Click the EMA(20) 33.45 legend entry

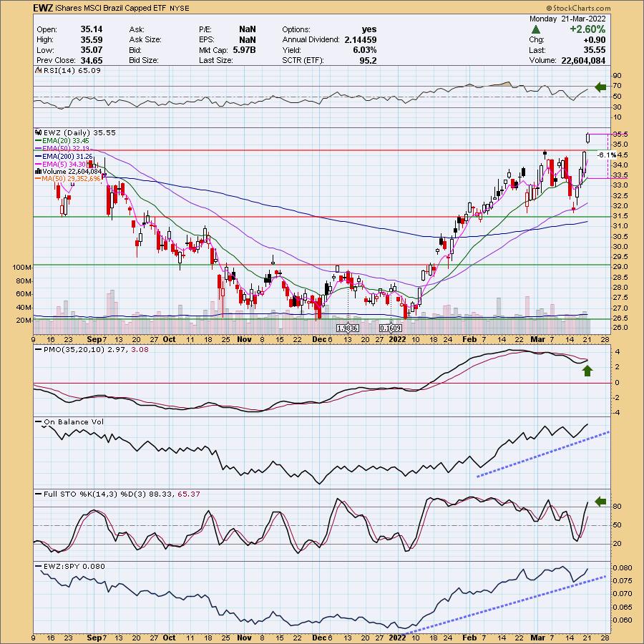65,140
